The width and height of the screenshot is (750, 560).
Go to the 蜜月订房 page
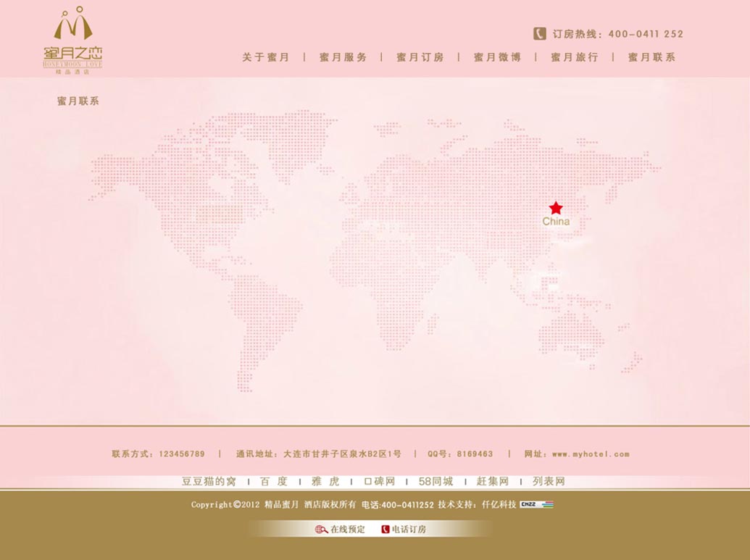pos(420,57)
